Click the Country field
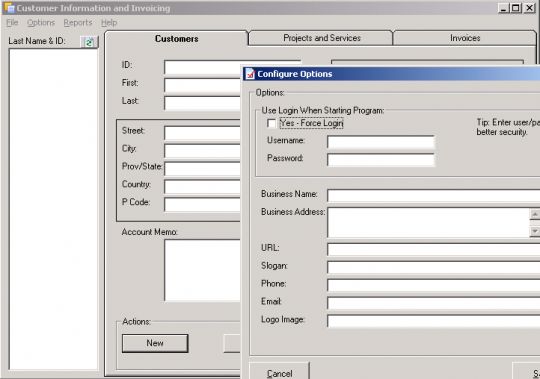 pyautogui.click(x=202, y=187)
